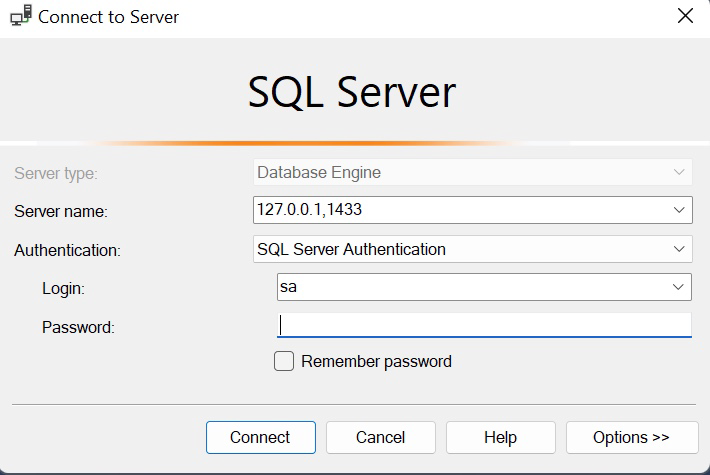Expand the Server name dropdown arrow
710x475 pixels.
click(679, 210)
